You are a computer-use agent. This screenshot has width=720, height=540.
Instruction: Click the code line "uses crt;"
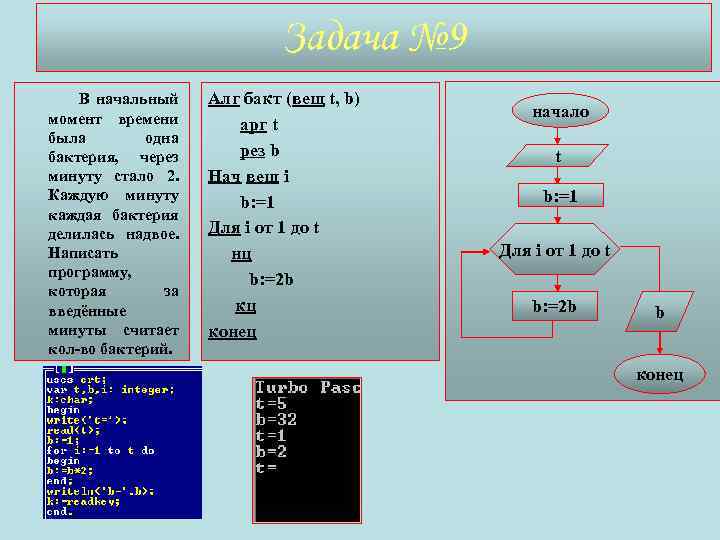point(76,380)
